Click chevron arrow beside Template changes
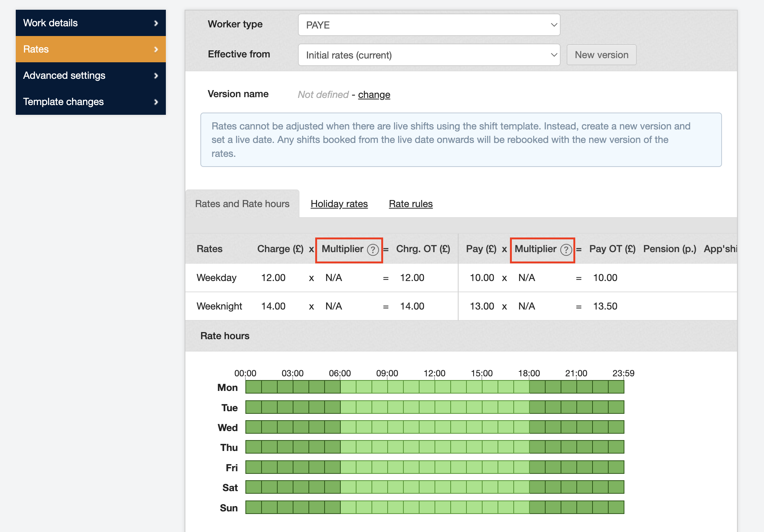The image size is (764, 532). point(156,102)
